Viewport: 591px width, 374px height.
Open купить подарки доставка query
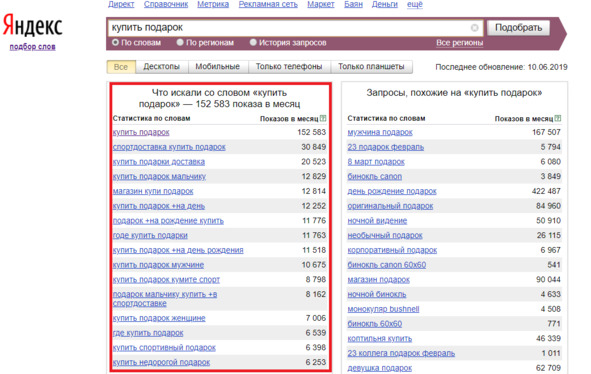(159, 162)
